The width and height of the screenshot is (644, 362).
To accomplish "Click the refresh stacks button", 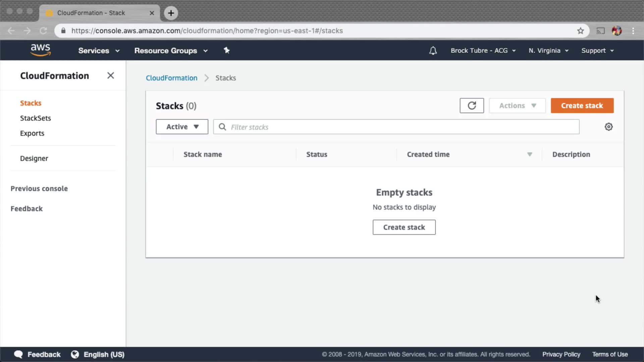I will (472, 106).
